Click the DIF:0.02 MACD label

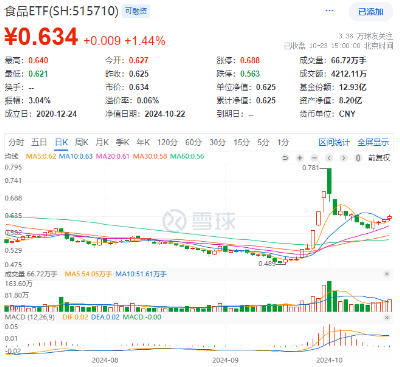[75, 317]
